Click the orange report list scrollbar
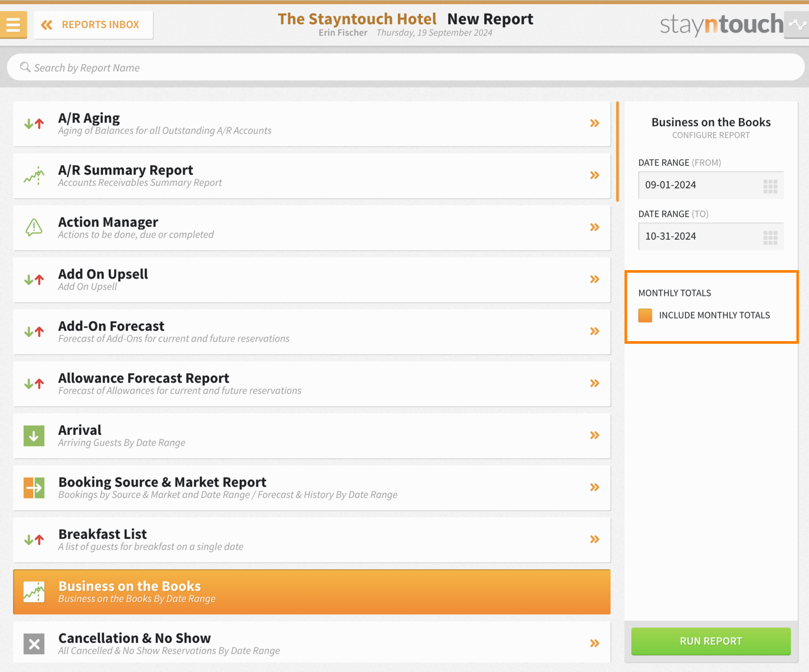This screenshot has width=809, height=672. (x=618, y=151)
